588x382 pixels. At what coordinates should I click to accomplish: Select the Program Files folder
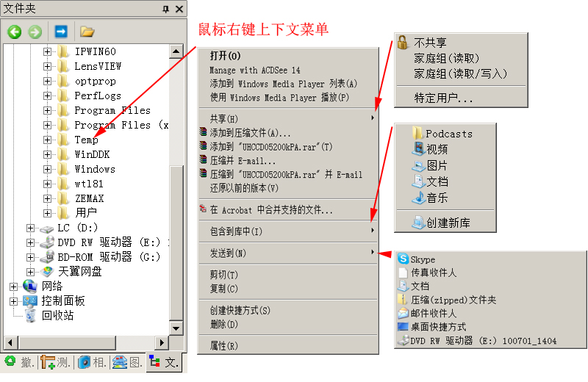pyautogui.click(x=112, y=110)
